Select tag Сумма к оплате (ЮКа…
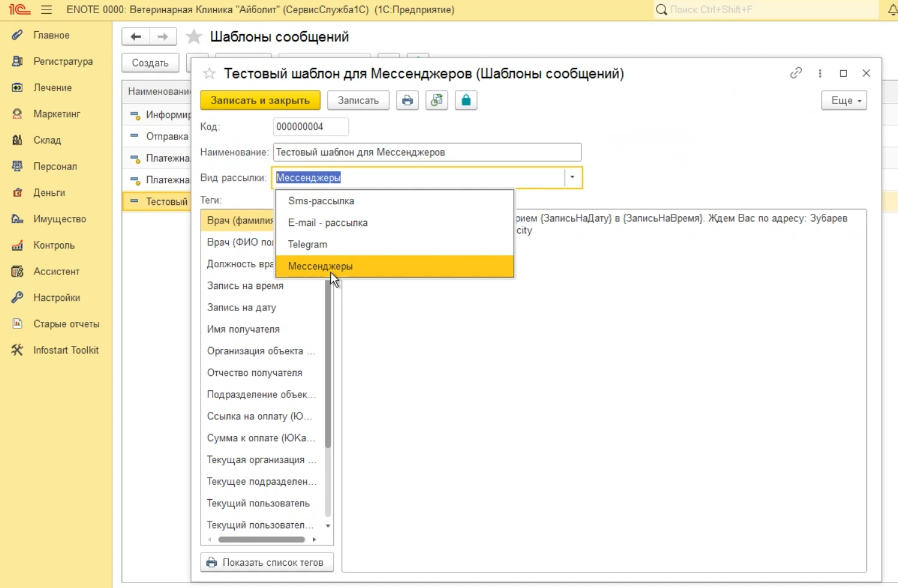This screenshot has height=588, width=898. coord(262,438)
